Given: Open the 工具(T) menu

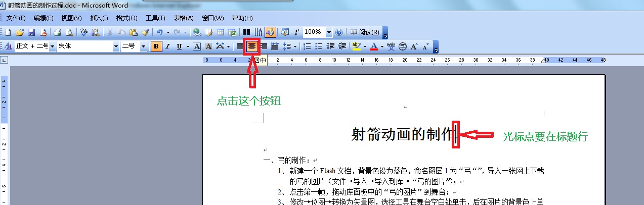Looking at the screenshot, I should (x=155, y=18).
